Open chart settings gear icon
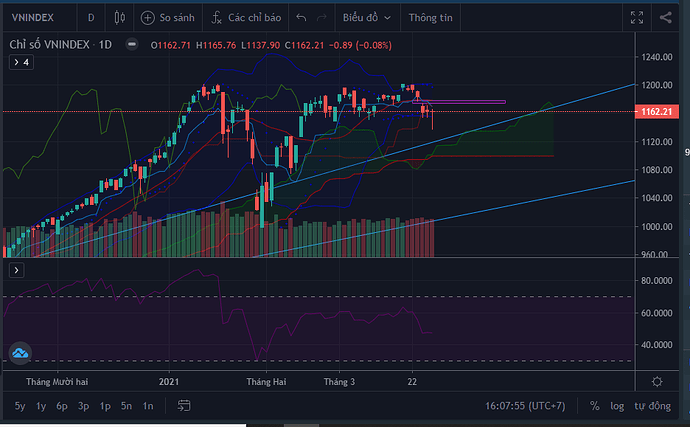The image size is (690, 427). point(657,381)
